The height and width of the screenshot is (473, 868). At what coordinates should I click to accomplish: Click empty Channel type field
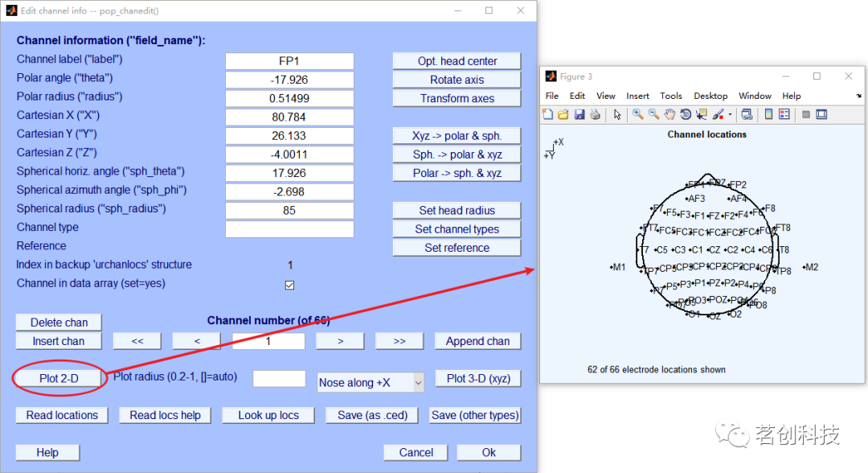[x=289, y=229]
